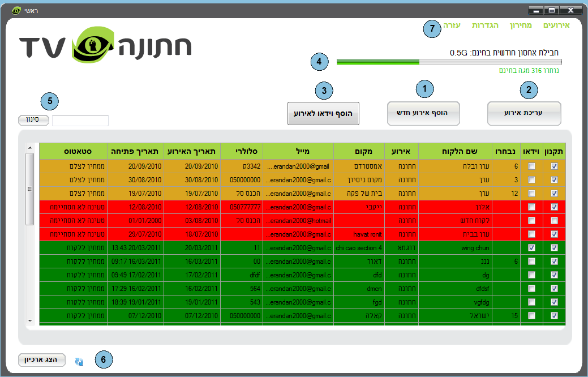Check the תקנון box for לקוח חדש row
The height and width of the screenshot is (377, 588).
(554, 220)
